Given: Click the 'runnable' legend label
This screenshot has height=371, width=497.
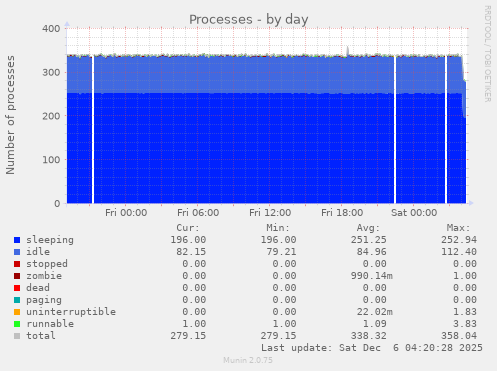Looking at the screenshot, I should pos(50,324).
